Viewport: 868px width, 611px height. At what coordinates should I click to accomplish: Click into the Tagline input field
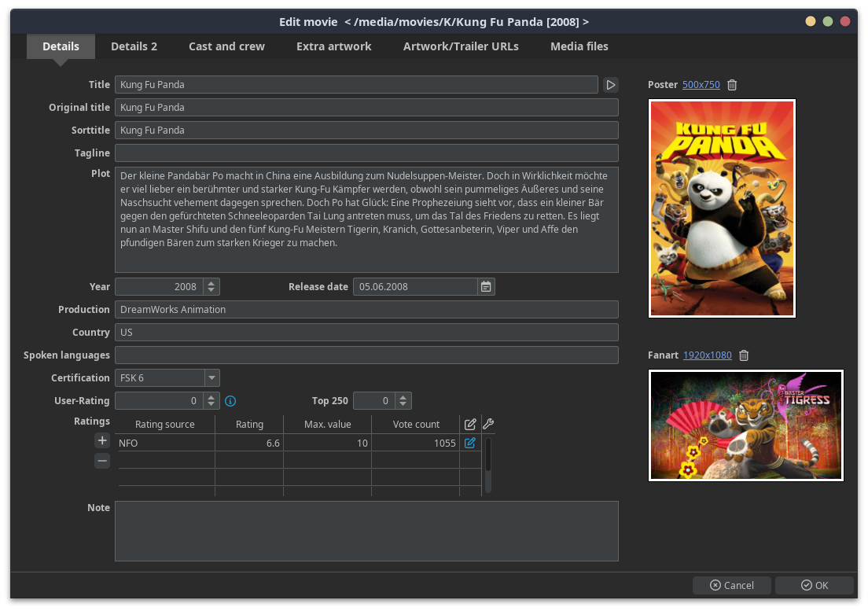pyautogui.click(x=366, y=153)
